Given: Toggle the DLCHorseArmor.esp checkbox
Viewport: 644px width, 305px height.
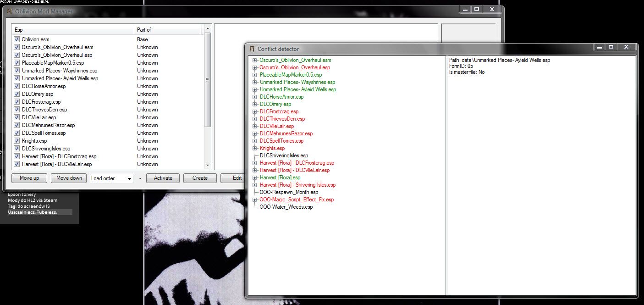Looking at the screenshot, I should (17, 86).
